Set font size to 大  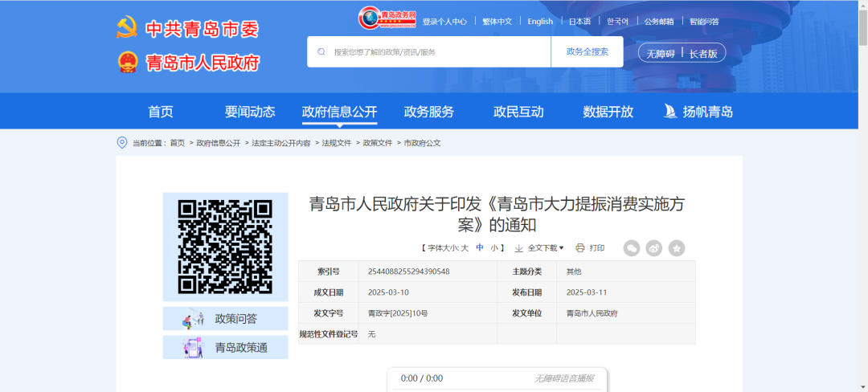click(x=465, y=248)
